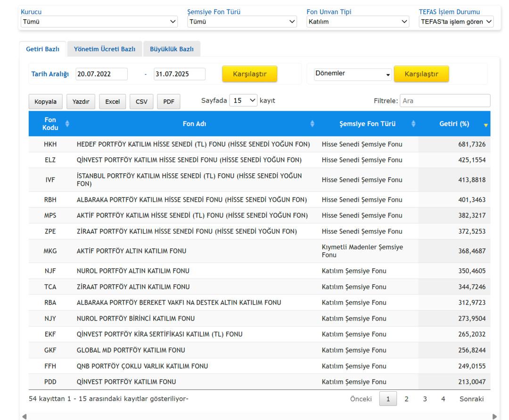The width and height of the screenshot is (509, 420).
Task: Go to page 3 of results
Action: 425,399
